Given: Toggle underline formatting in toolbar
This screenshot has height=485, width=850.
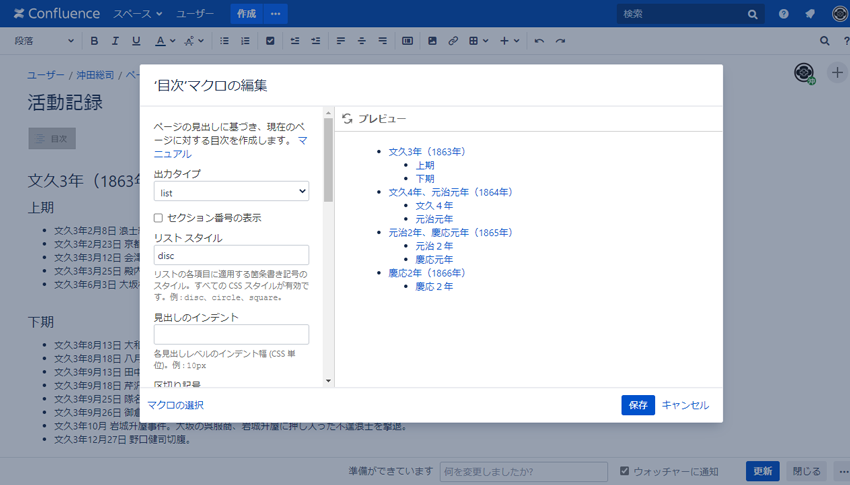Looking at the screenshot, I should coord(136,41).
